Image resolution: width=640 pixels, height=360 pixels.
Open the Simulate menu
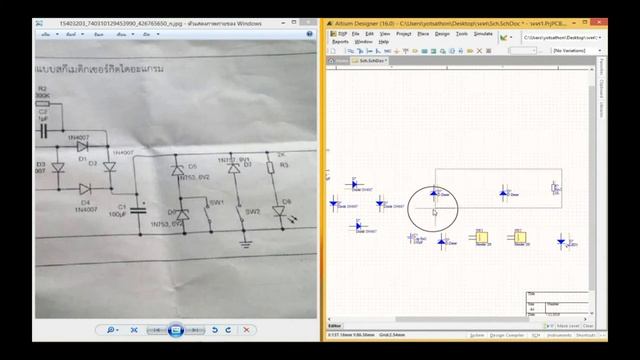click(483, 34)
